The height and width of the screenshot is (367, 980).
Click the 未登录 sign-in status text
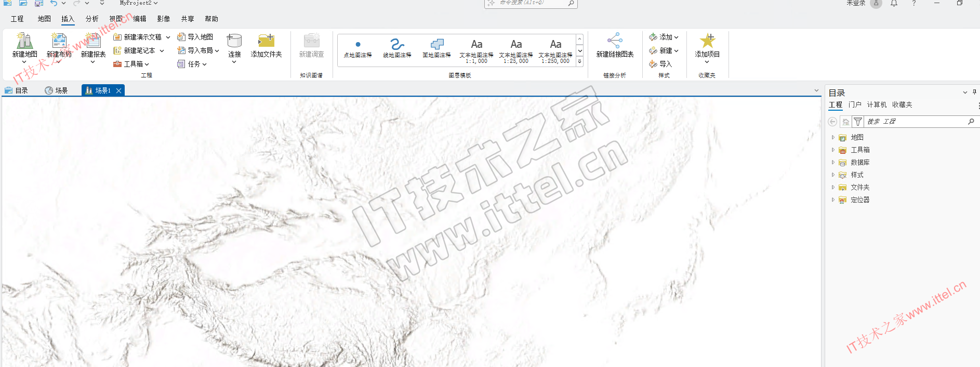tap(856, 3)
